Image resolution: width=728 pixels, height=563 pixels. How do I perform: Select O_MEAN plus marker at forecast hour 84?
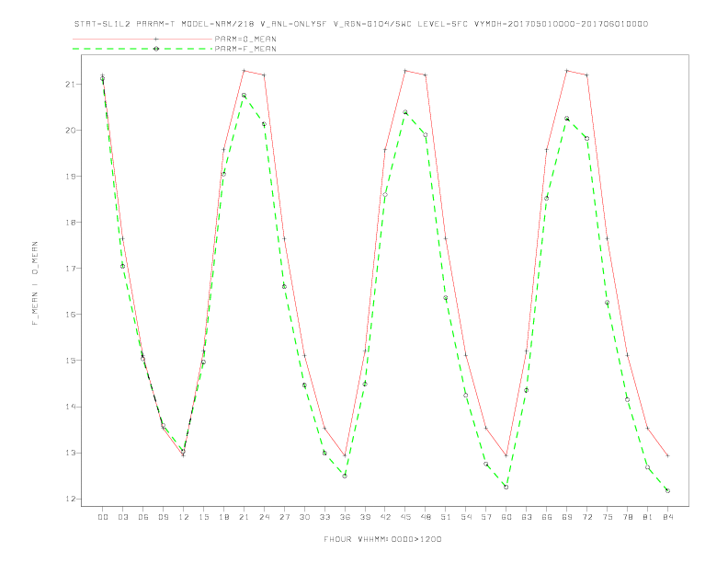[x=667, y=455]
